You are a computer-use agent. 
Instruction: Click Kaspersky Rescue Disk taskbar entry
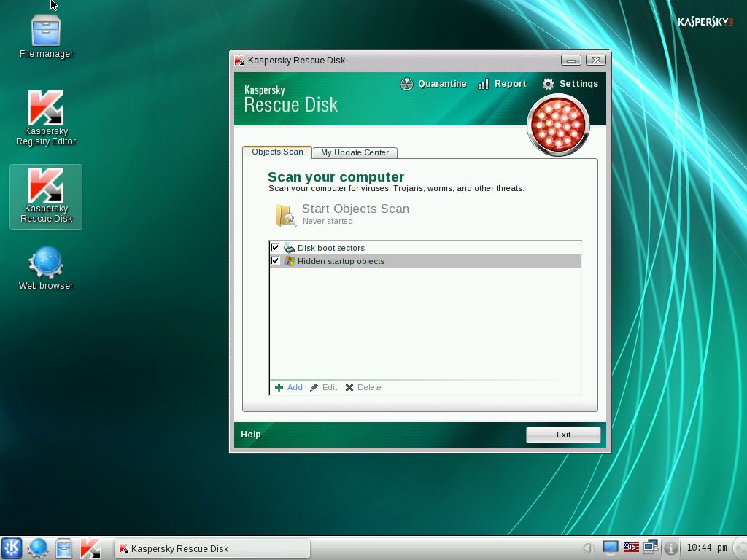(212, 548)
